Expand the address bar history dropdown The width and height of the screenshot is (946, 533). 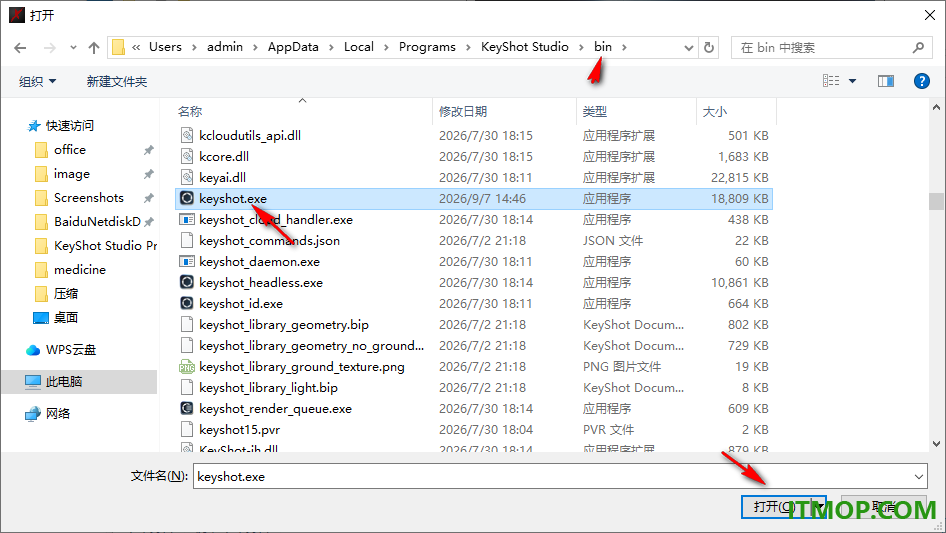tap(688, 48)
